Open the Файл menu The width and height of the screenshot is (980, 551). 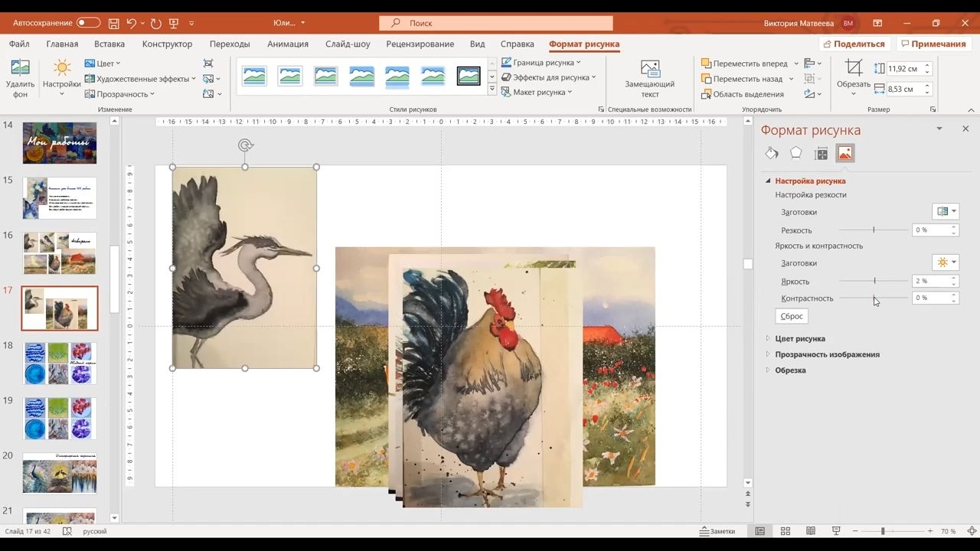(20, 44)
